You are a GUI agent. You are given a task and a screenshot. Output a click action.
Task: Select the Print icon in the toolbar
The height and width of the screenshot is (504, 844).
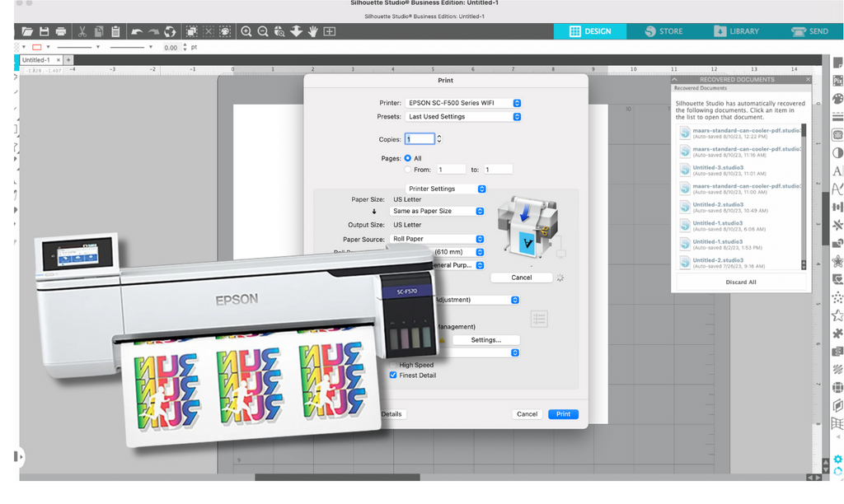pos(59,31)
